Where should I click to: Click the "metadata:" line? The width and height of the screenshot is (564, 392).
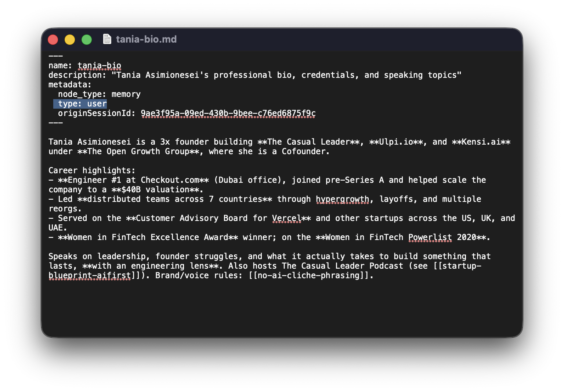pos(70,85)
